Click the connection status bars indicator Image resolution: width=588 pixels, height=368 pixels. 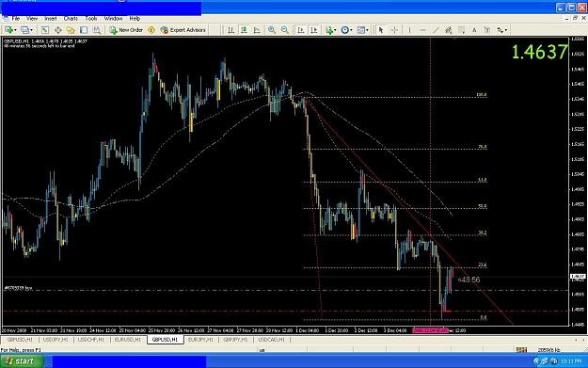[x=521, y=350]
